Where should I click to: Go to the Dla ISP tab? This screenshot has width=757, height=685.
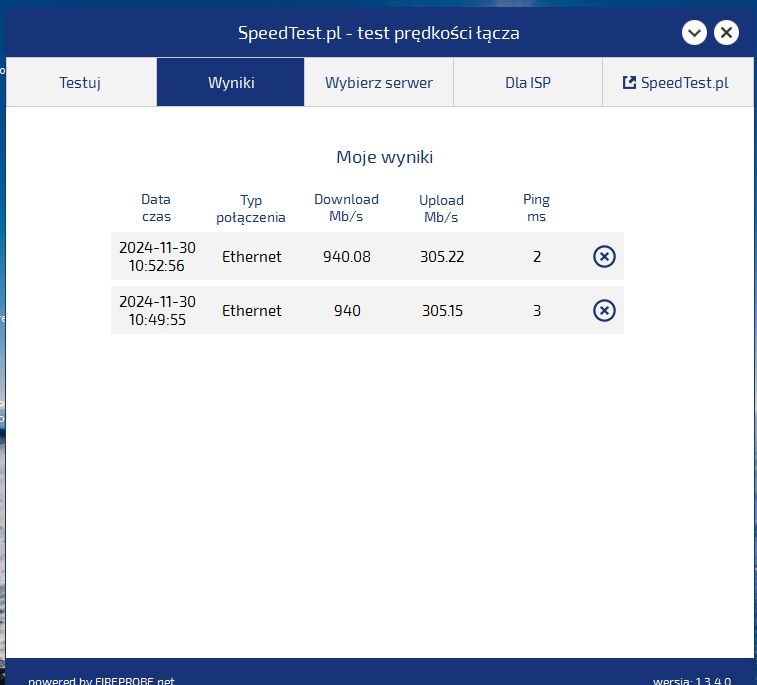point(528,82)
